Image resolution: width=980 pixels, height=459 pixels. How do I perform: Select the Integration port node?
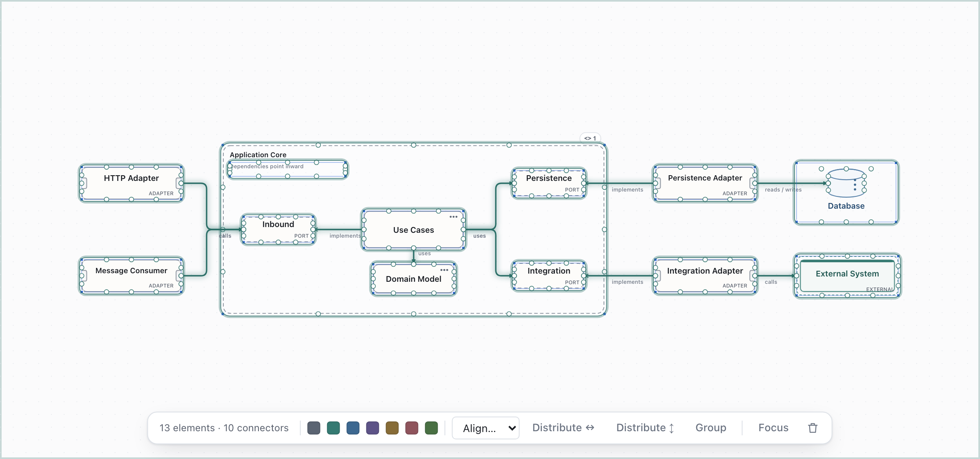pos(549,276)
